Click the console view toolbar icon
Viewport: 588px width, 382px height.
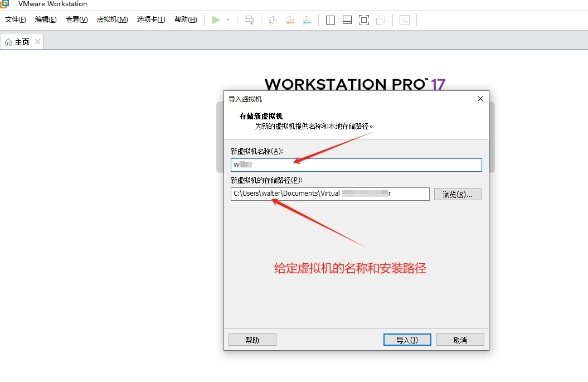[405, 20]
